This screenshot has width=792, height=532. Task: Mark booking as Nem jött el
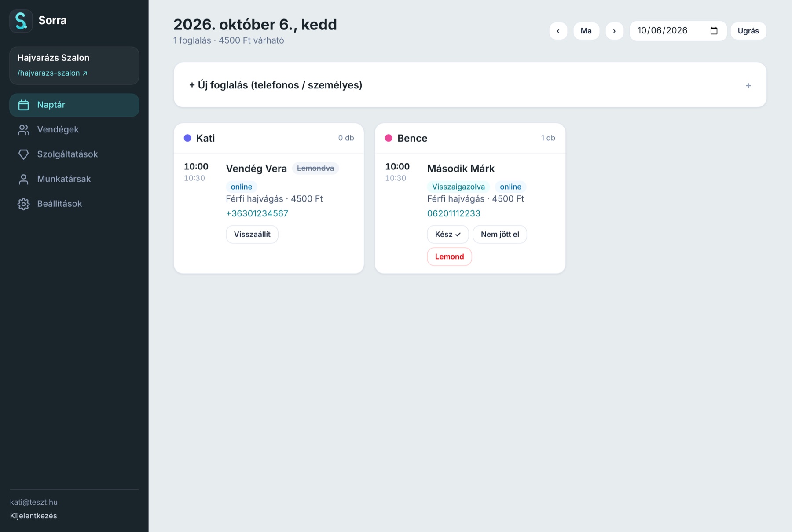(x=500, y=235)
